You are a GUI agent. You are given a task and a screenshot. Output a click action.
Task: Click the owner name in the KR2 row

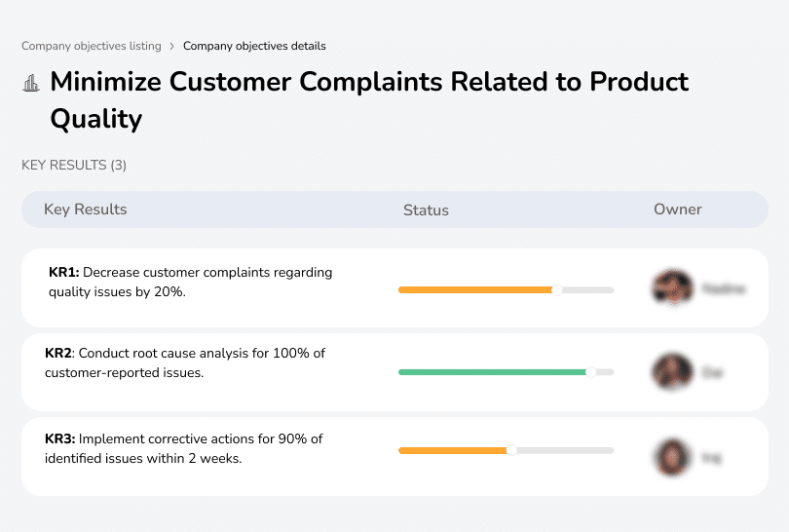click(712, 373)
